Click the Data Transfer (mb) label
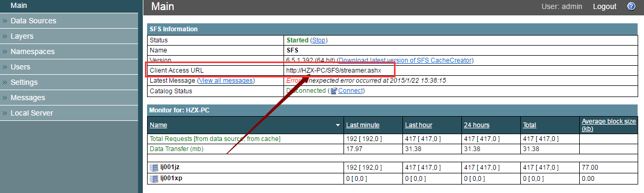This screenshot has width=644, height=193. [176, 149]
